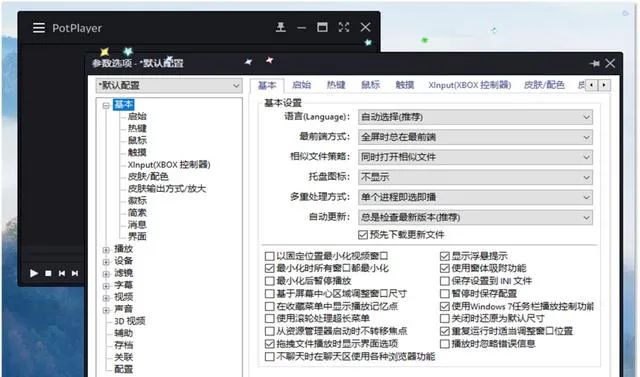Open the 多重处理方式 dropdown
This screenshot has height=377, width=640.
(475, 197)
